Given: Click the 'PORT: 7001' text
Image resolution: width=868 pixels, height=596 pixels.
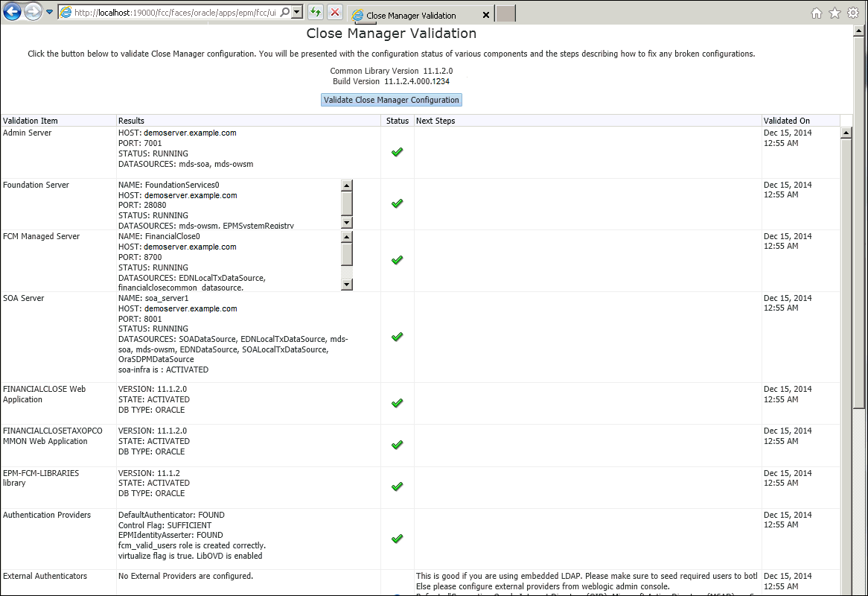Looking at the screenshot, I should pos(140,144).
